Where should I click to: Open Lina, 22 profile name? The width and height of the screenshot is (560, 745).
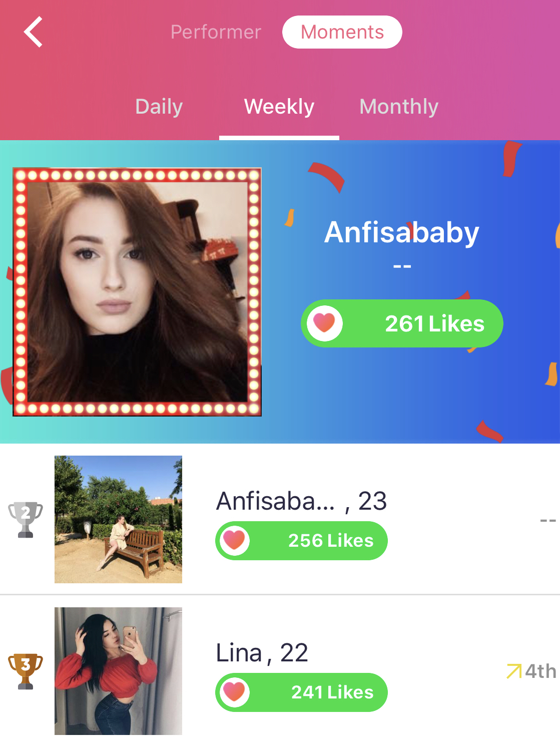pos(262,653)
